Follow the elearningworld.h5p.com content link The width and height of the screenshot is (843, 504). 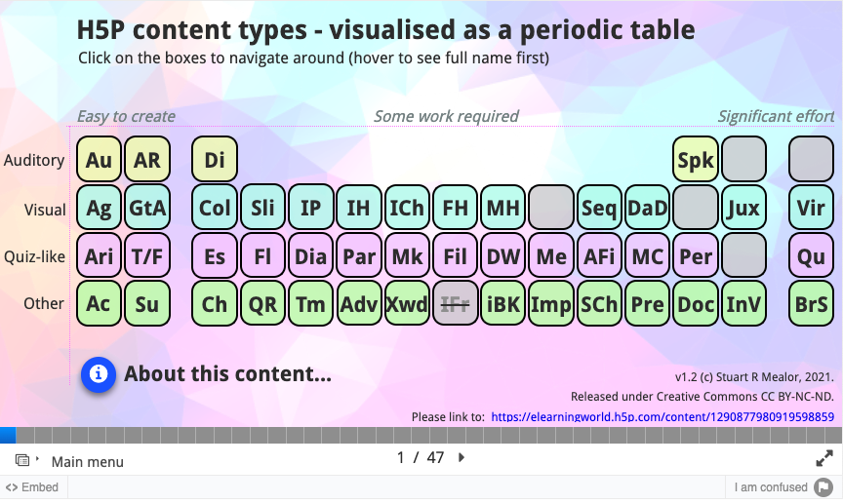(x=662, y=417)
